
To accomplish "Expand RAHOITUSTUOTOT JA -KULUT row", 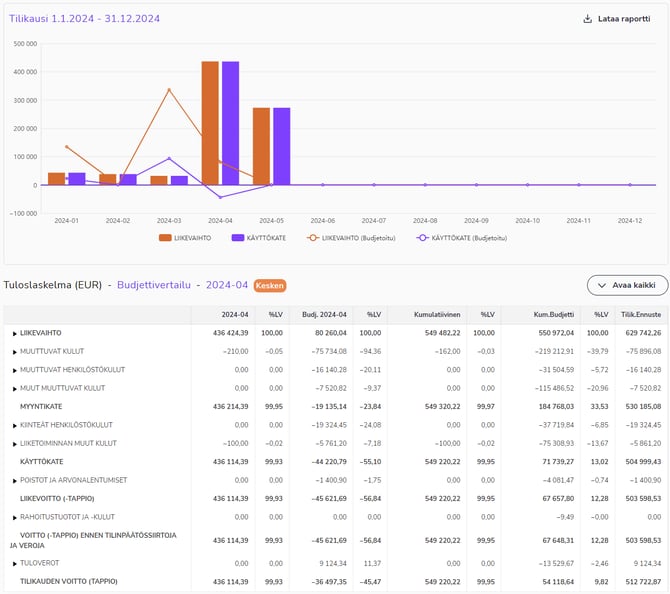I will [x=14, y=517].
